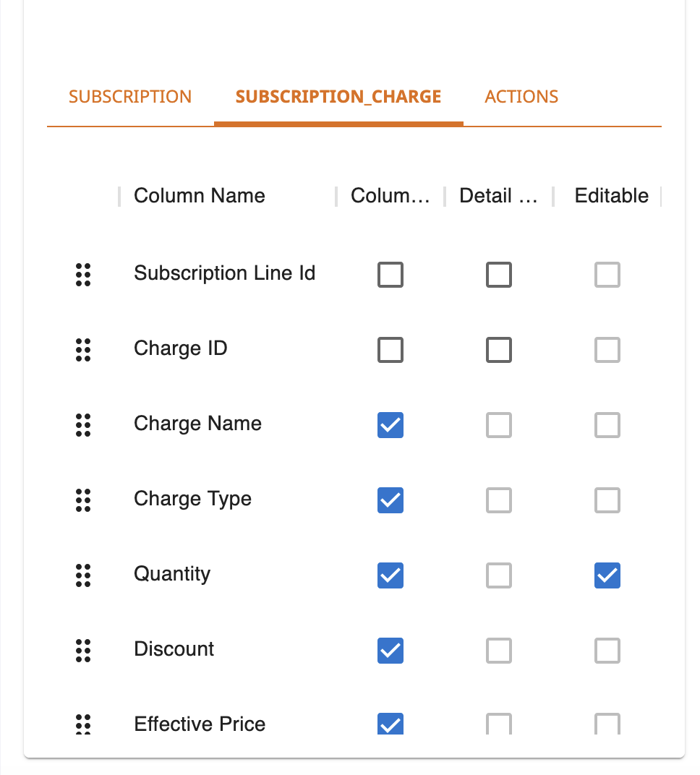Click the Editable column header
Screen dimensions: 700x775
(x=611, y=196)
